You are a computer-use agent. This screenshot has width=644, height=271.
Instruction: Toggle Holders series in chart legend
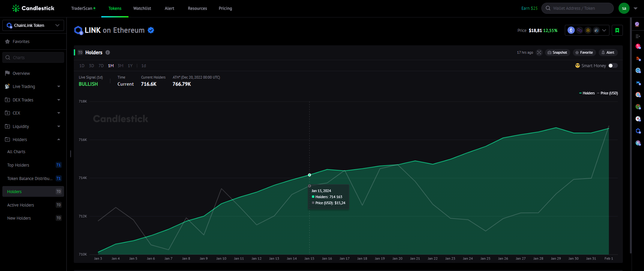point(587,93)
